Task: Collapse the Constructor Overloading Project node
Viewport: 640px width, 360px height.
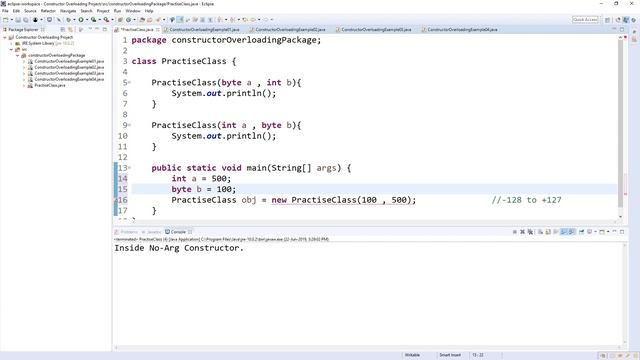Action: tap(5, 37)
